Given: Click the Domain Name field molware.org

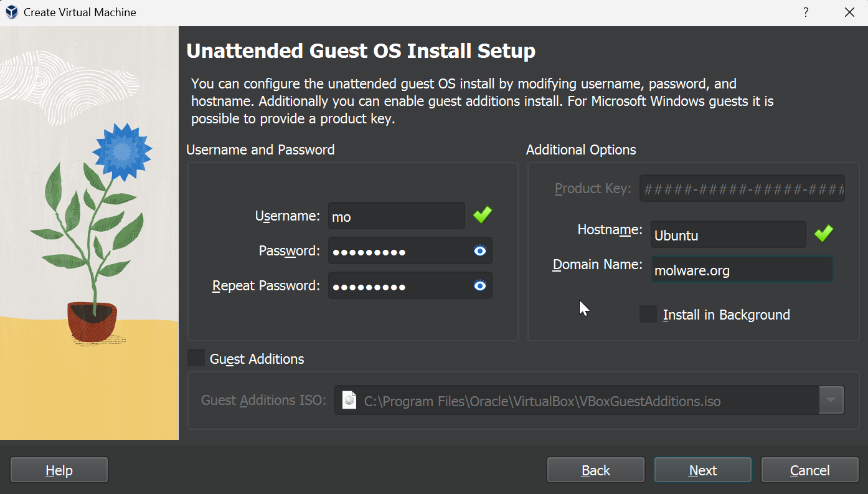Looking at the screenshot, I should (x=741, y=270).
